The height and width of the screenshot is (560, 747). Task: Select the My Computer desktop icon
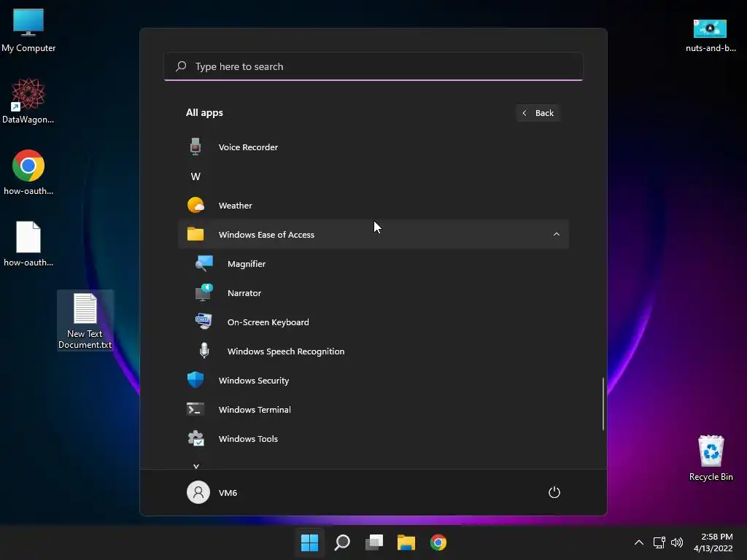[28, 31]
